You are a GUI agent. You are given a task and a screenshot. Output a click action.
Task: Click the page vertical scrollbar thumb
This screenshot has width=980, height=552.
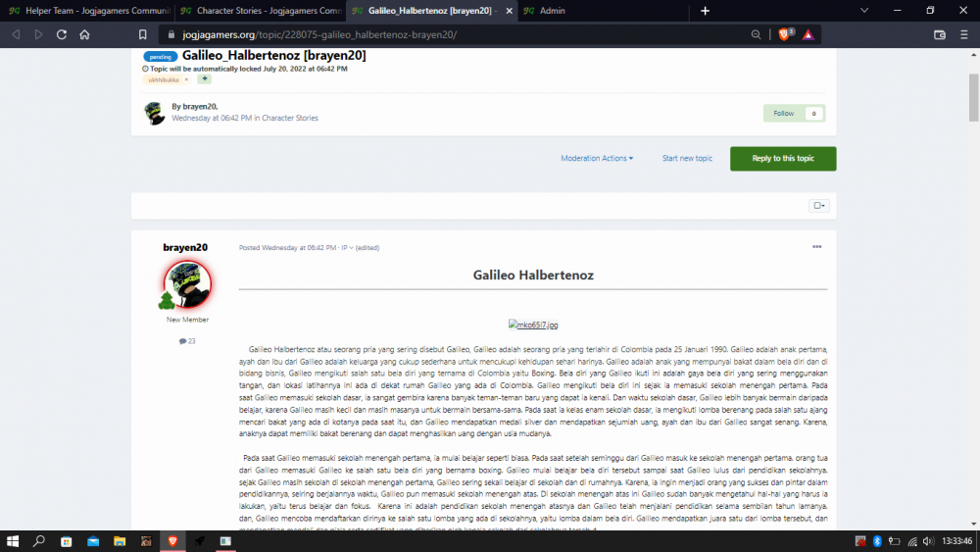point(973,97)
